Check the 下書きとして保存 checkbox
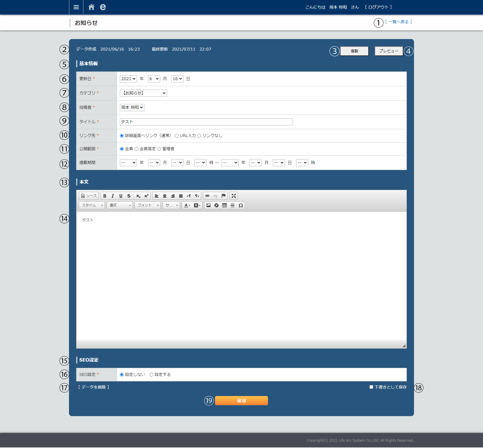The height and width of the screenshot is (448, 483). 371,387
